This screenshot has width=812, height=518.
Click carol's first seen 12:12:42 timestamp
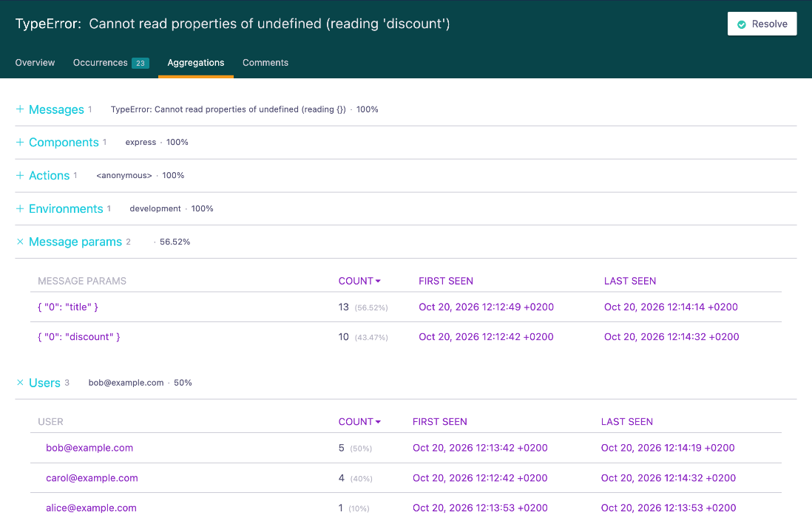(x=480, y=478)
